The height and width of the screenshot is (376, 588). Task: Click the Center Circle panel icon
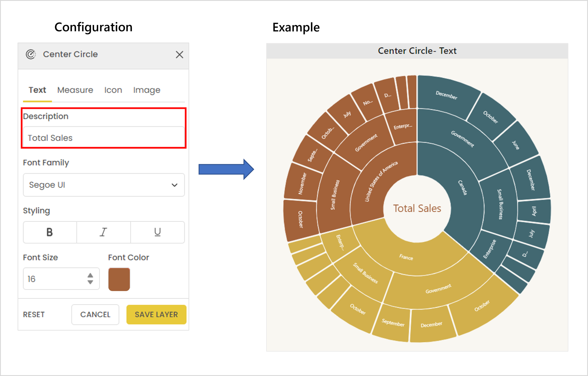tap(31, 54)
